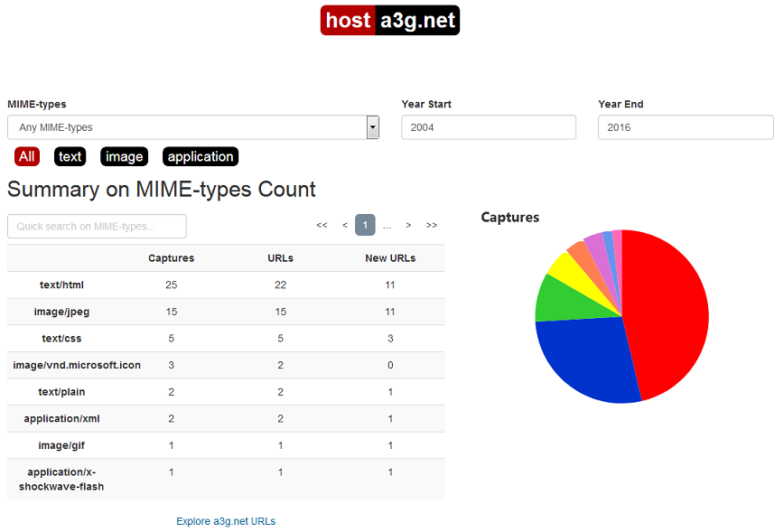
Task: Click the Year Start input field
Action: pos(488,127)
